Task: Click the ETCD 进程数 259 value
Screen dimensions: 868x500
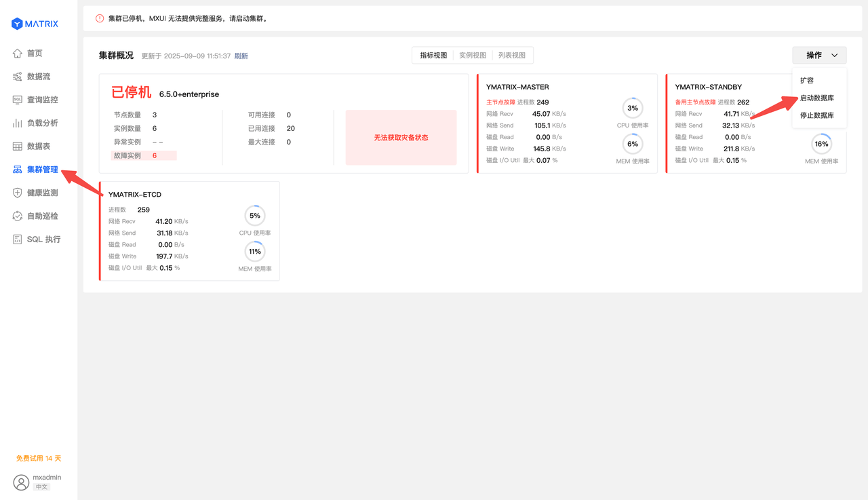Action: 144,210
